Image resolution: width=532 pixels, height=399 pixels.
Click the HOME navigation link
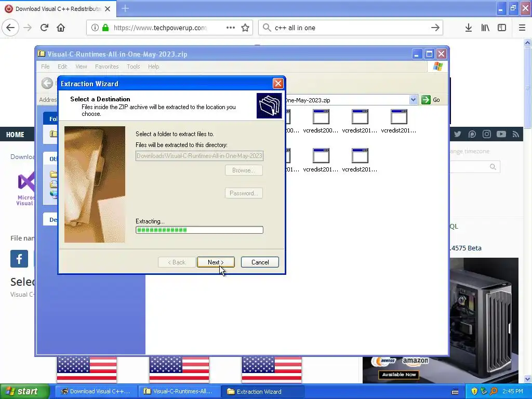[x=15, y=135]
